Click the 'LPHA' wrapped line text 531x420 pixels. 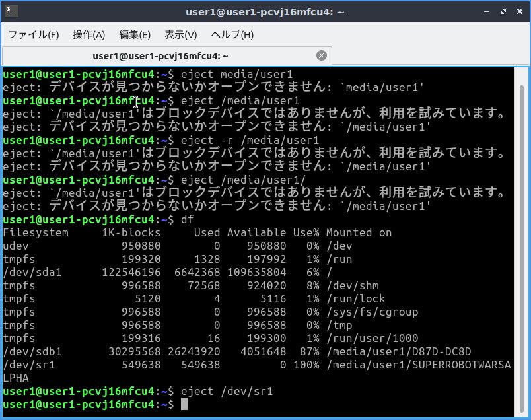16,378
